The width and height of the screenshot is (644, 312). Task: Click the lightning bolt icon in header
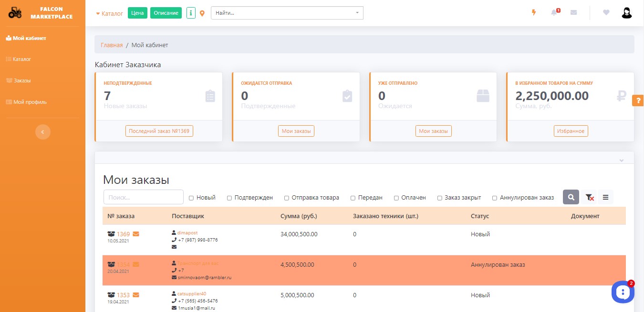click(x=534, y=13)
